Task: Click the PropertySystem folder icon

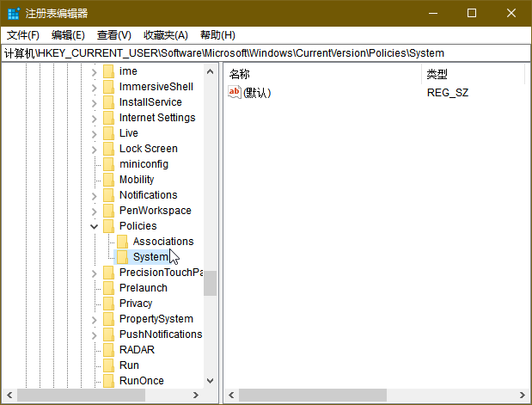Action: click(x=108, y=319)
